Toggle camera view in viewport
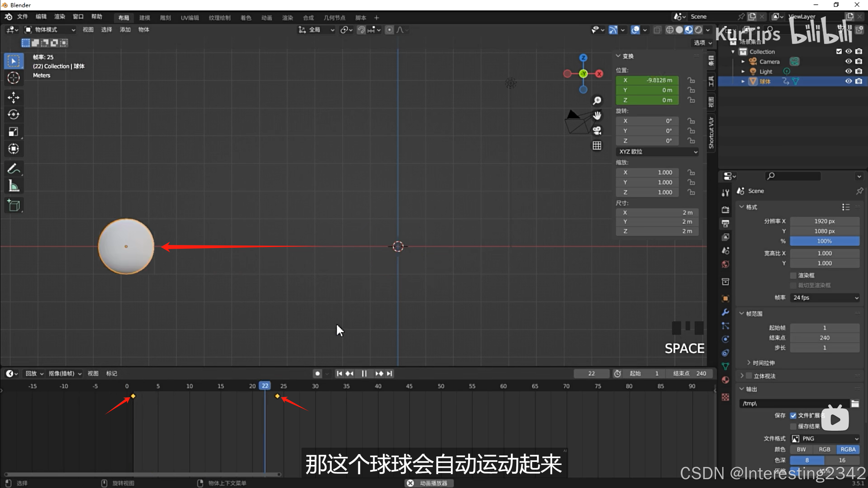The width and height of the screenshot is (868, 488). point(597,130)
